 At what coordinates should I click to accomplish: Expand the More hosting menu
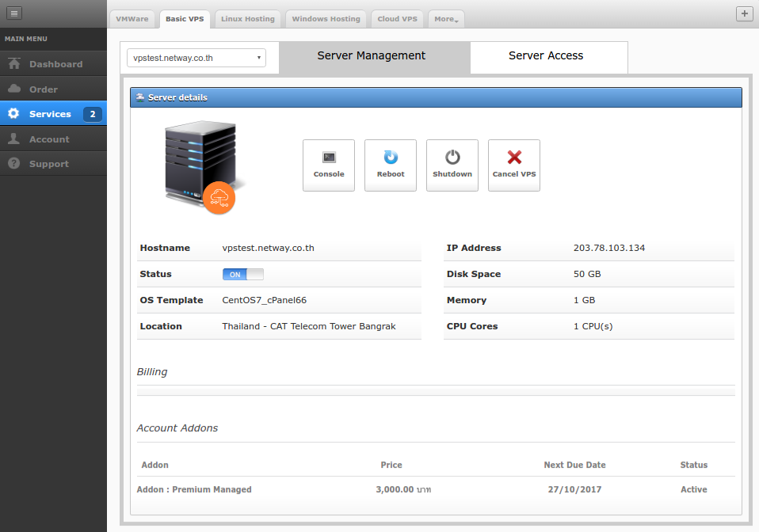point(445,18)
